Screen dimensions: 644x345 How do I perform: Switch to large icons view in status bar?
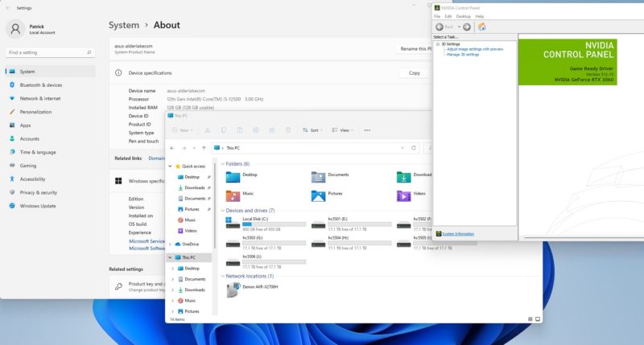tap(538, 319)
